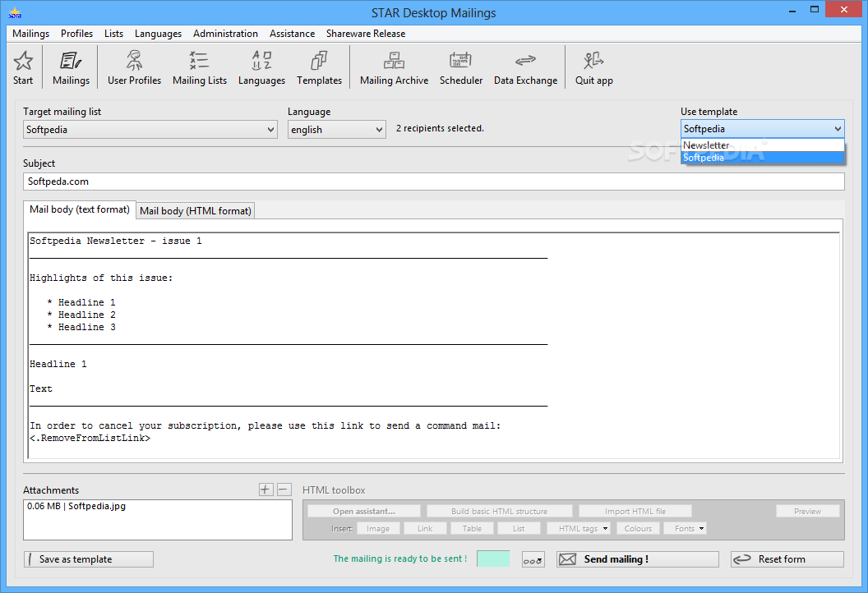
Task: Minimize the STAR Desktop Mailings window
Action: click(792, 10)
